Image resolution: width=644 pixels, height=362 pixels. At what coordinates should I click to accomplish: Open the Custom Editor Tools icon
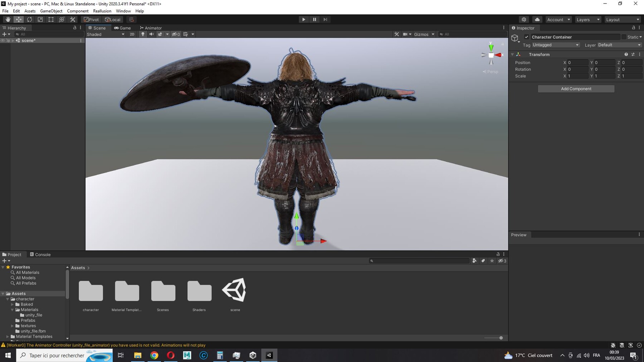tap(72, 19)
